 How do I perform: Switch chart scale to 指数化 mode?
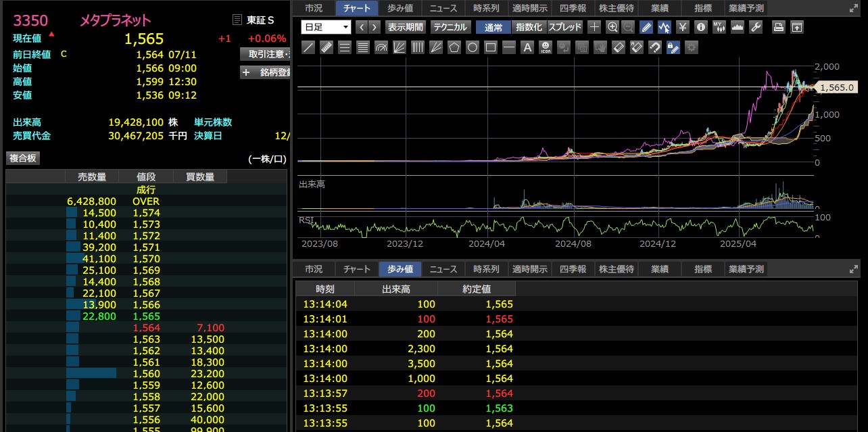(x=529, y=27)
